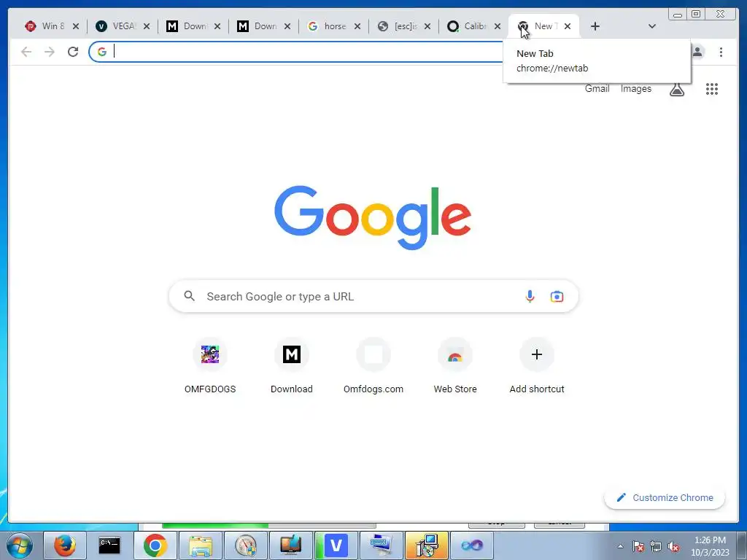The height and width of the screenshot is (560, 747).
Task: Click the Google logo
Action: pyautogui.click(x=373, y=217)
